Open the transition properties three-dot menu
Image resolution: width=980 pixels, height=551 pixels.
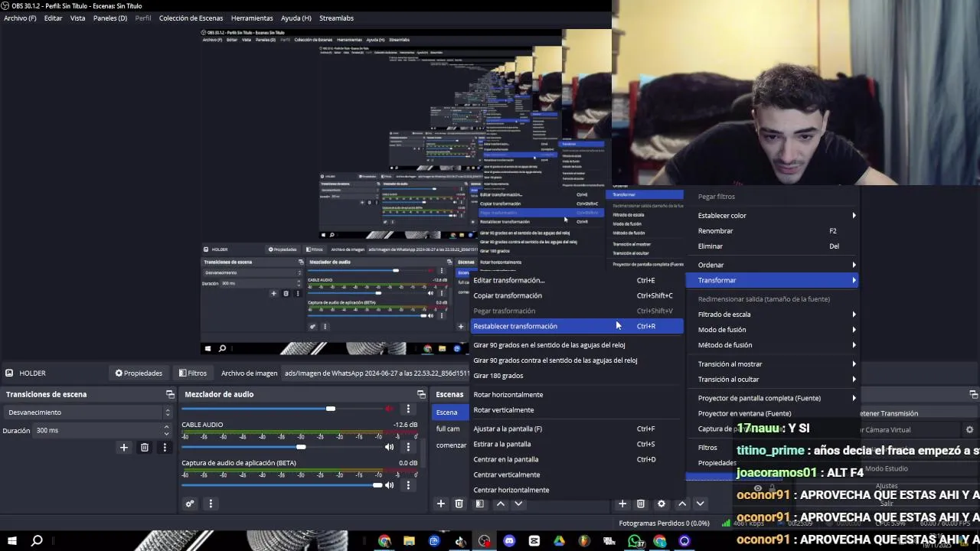164,447
